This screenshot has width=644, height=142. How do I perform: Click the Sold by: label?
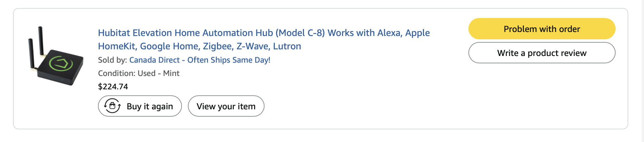pyautogui.click(x=112, y=60)
